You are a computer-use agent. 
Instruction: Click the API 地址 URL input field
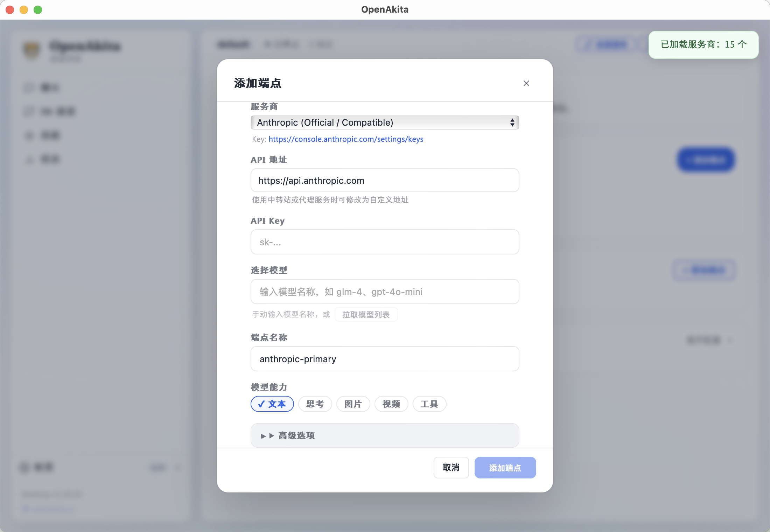(x=385, y=180)
